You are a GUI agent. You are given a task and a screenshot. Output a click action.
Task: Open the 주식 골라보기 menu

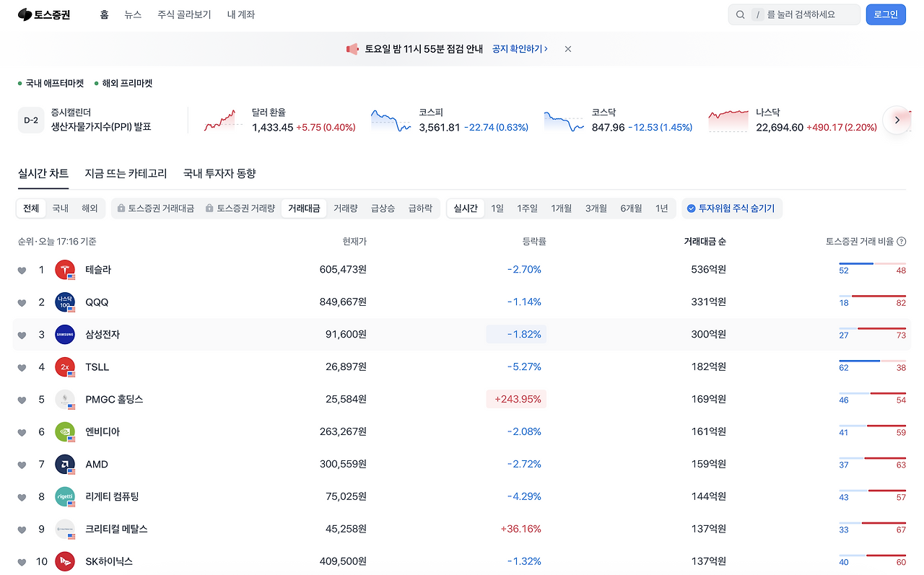pyautogui.click(x=184, y=14)
